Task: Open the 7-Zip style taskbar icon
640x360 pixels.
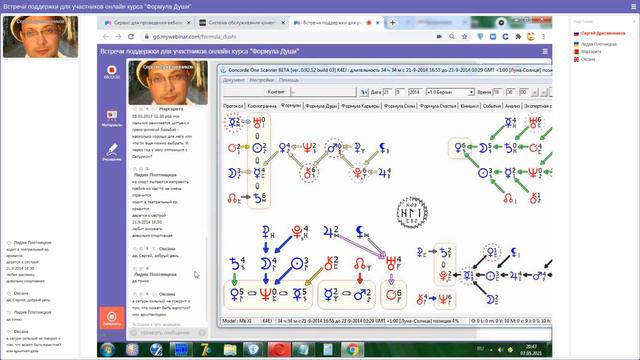Action: click(205, 350)
